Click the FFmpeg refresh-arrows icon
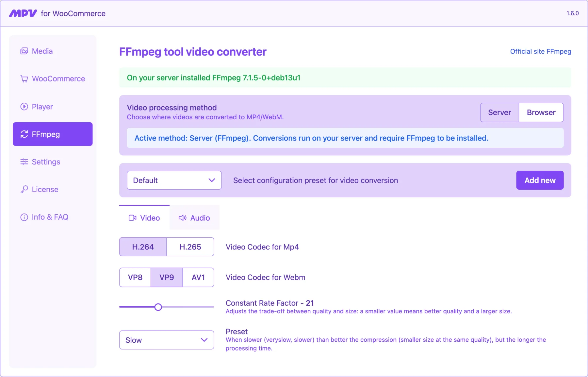The width and height of the screenshot is (588, 377). (x=24, y=134)
